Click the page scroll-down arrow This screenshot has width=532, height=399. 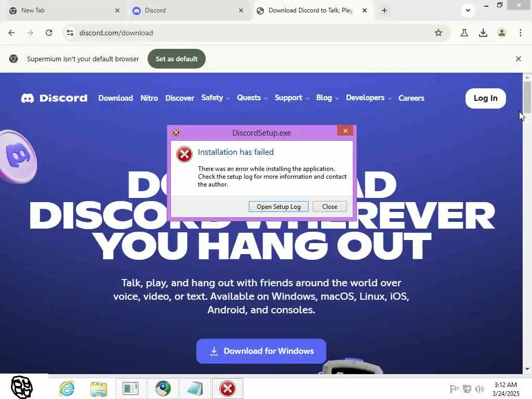pos(527,369)
